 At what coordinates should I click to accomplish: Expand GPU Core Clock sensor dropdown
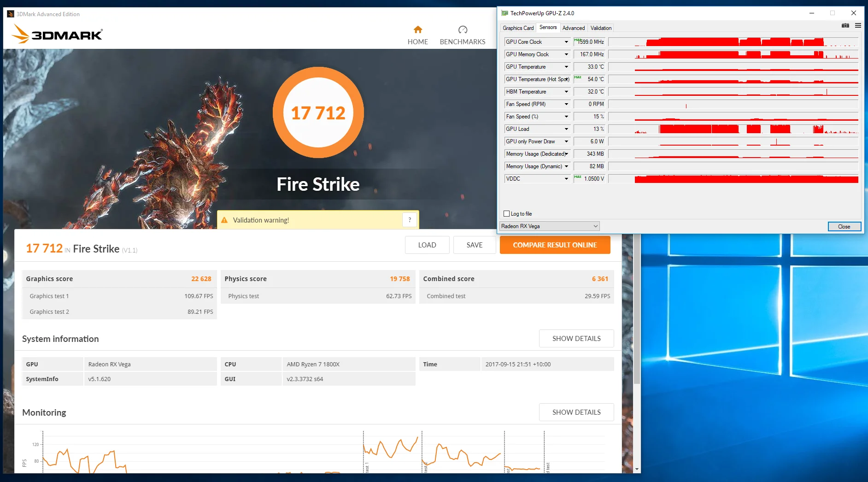point(566,42)
